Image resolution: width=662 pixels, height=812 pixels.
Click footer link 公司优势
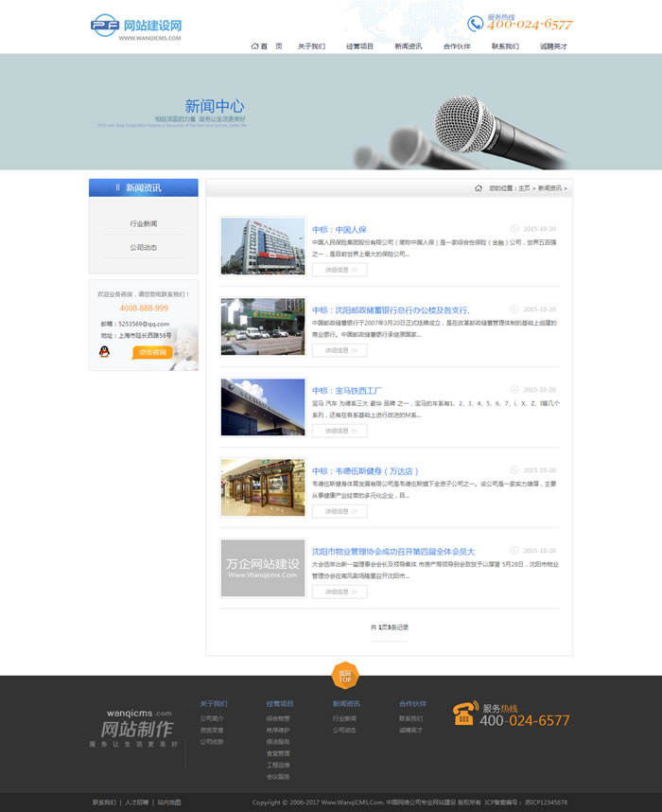(x=212, y=742)
